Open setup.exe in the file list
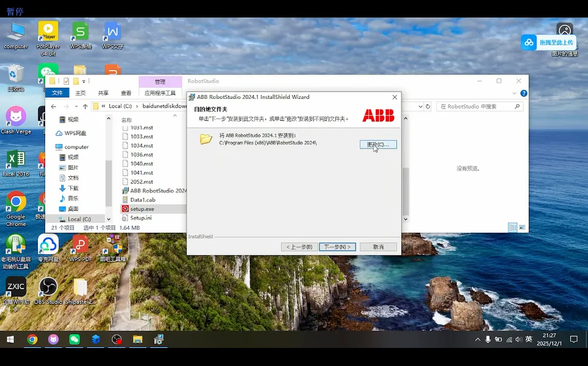 pos(142,208)
